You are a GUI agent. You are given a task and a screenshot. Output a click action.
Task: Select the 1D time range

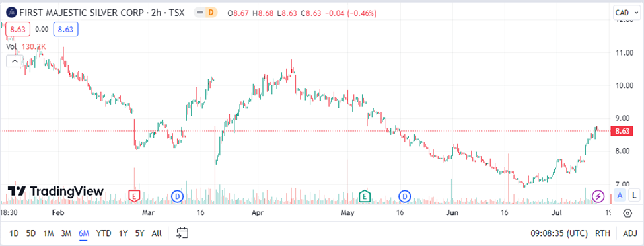(14, 233)
